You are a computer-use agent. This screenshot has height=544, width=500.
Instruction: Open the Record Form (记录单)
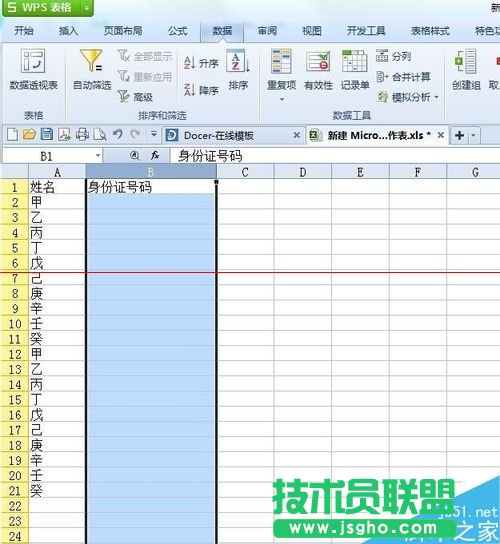(355, 70)
